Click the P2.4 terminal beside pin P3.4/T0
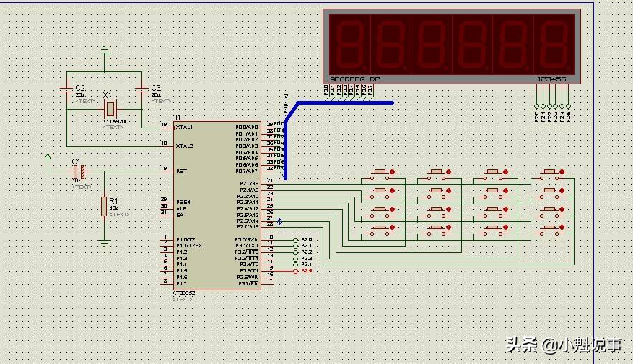The width and height of the screenshot is (633, 364). 295,265
